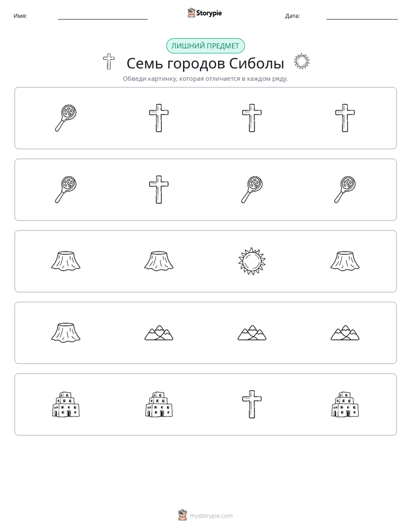The image size is (411, 532).
Task: Select the middle mountain in row four
Action: pos(252,333)
